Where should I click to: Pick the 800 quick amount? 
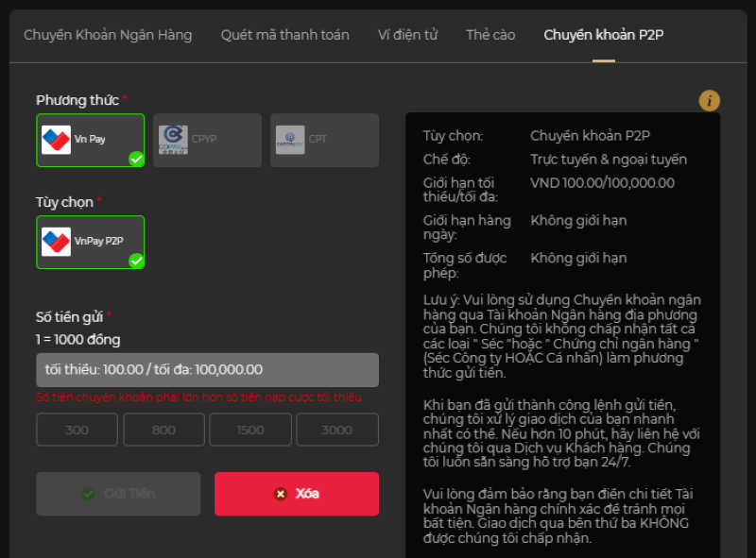pos(163,430)
